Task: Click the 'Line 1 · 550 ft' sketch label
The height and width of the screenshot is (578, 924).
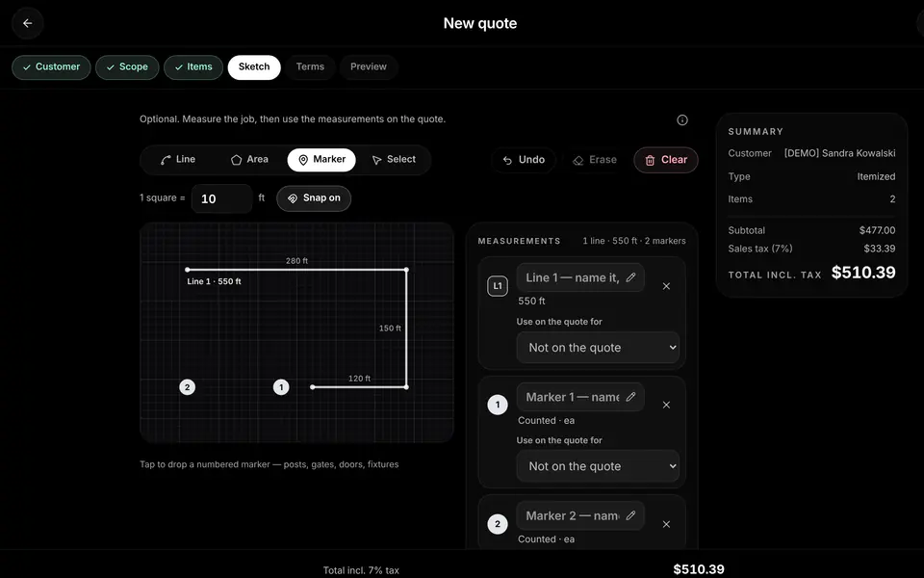Action: (x=214, y=281)
